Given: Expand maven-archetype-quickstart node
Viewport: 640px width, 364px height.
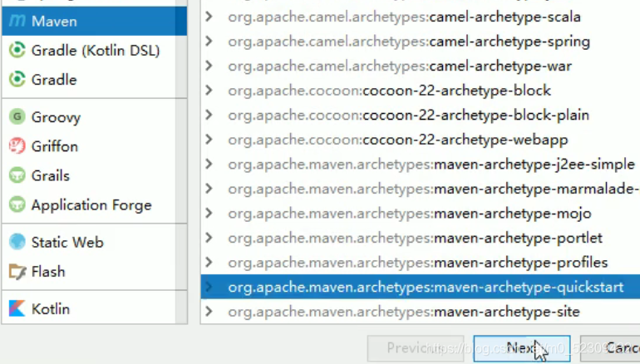Looking at the screenshot, I should 209,287.
